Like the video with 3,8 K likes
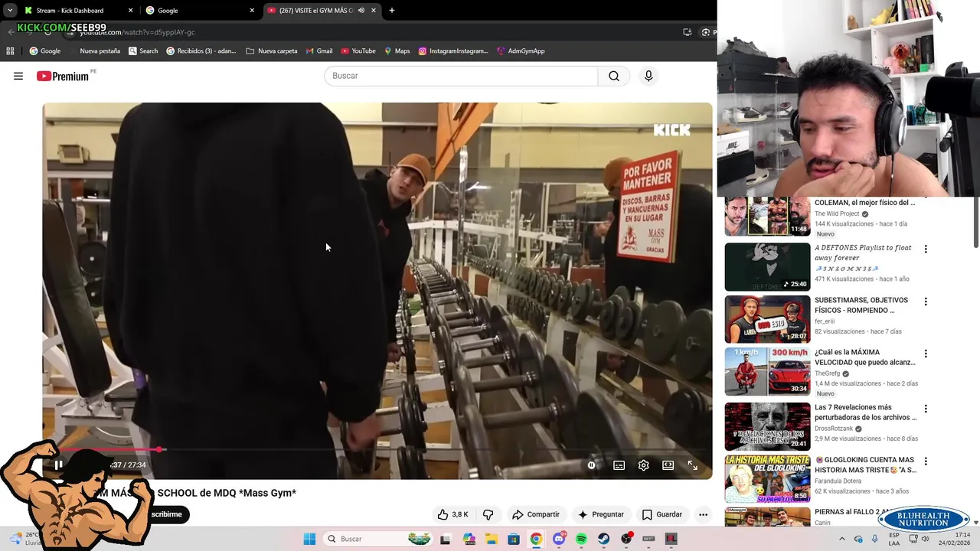Viewport: 980px width, 551px height. pyautogui.click(x=452, y=514)
